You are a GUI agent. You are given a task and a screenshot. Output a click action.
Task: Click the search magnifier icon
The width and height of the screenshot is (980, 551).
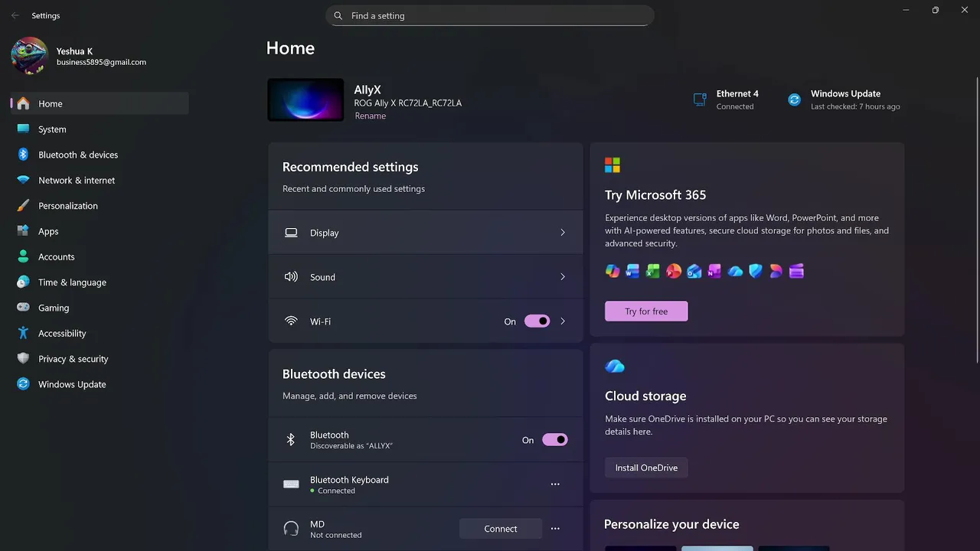338,15
